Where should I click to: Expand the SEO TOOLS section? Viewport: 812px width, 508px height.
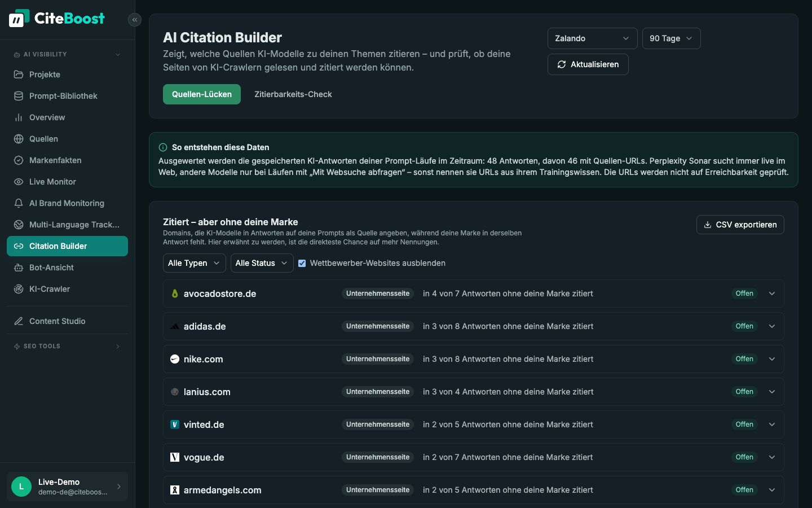click(x=67, y=346)
